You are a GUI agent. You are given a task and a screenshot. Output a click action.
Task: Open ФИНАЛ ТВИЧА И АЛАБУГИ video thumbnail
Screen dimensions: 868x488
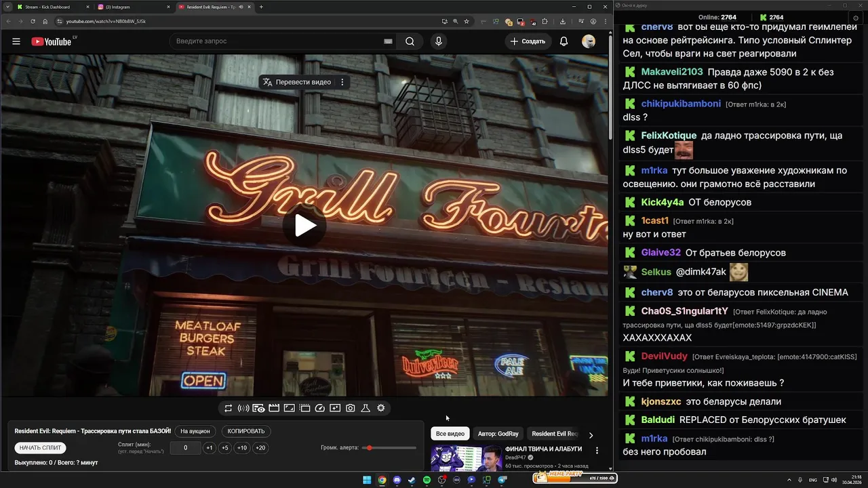tap(467, 457)
